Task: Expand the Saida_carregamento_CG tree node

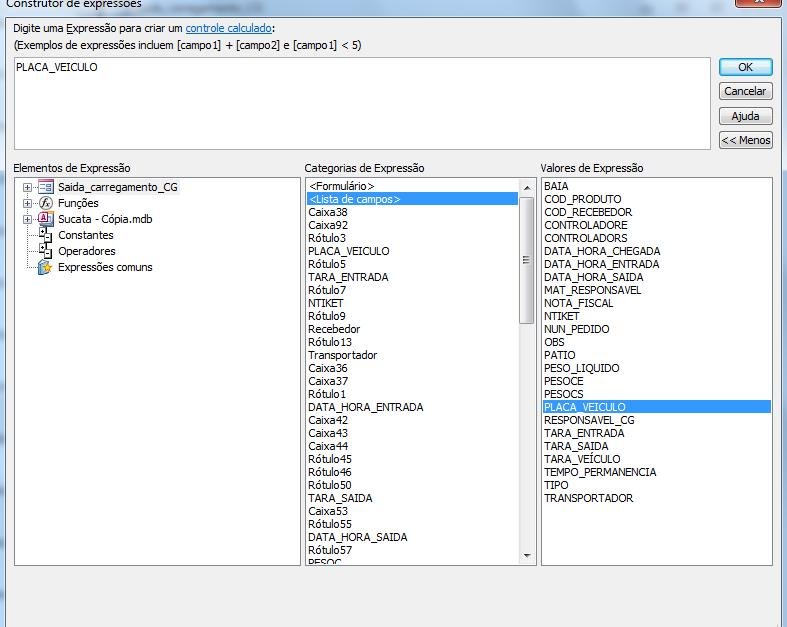Action: [27, 187]
